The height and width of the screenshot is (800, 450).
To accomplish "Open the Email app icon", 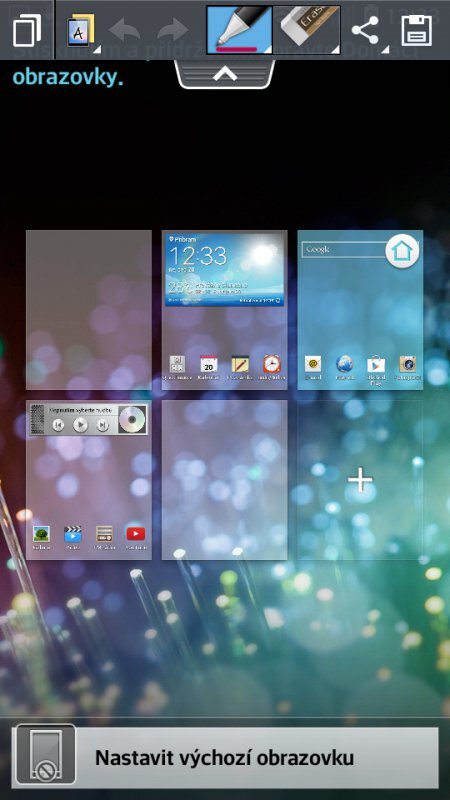I will [x=313, y=364].
